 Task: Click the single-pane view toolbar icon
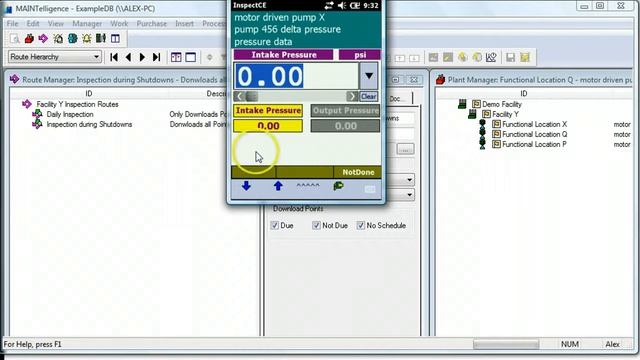(x=191, y=57)
